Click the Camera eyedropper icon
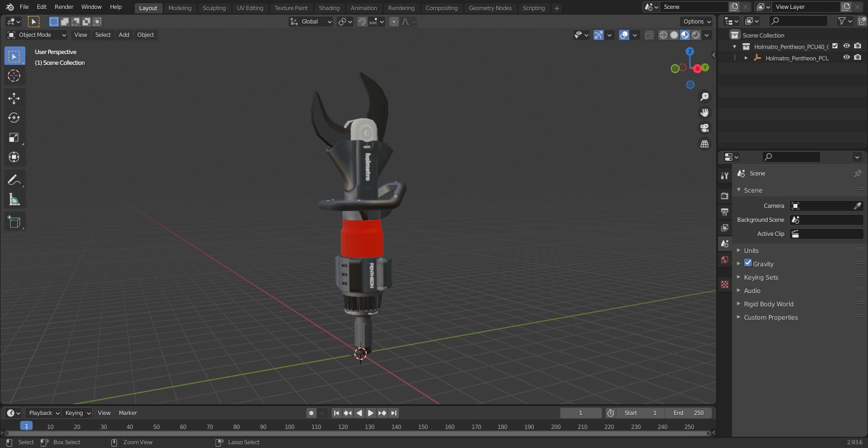The image size is (868, 448). click(857, 206)
